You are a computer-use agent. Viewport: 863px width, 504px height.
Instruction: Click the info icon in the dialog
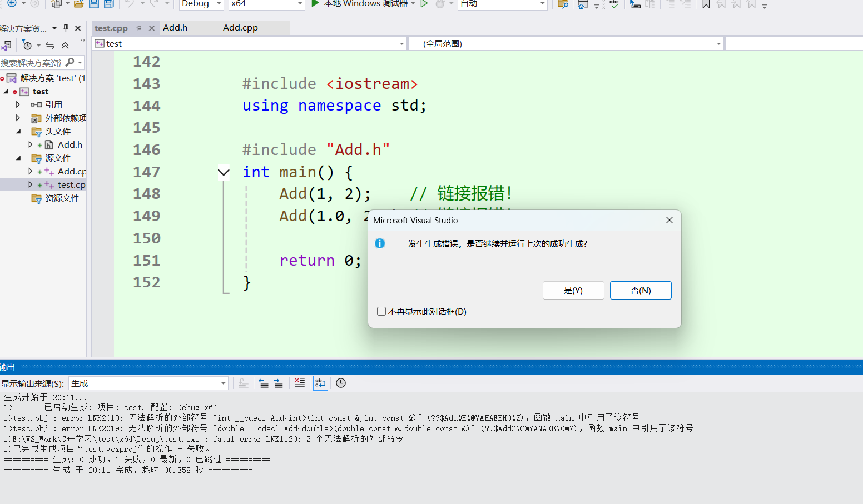coord(380,243)
